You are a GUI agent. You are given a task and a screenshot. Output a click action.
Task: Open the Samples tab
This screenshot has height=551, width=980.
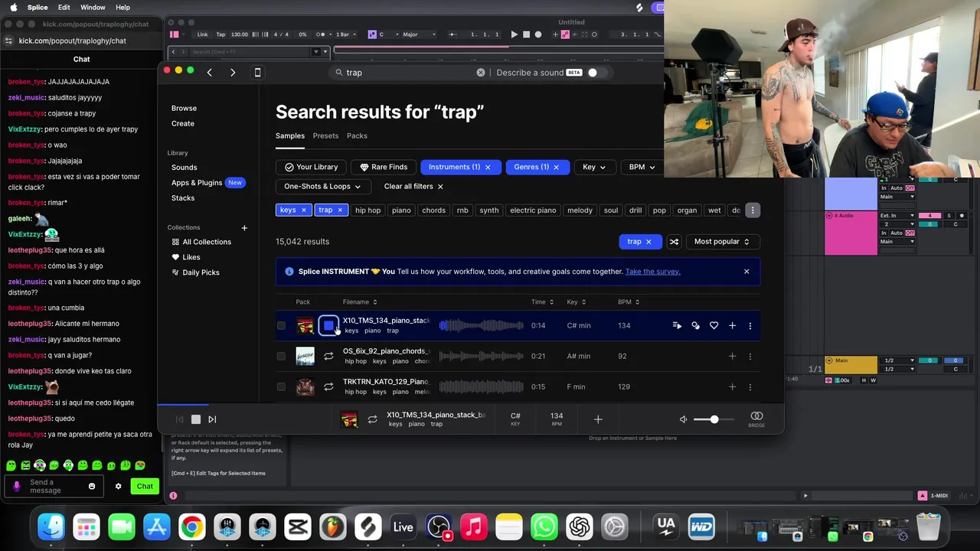(x=290, y=135)
